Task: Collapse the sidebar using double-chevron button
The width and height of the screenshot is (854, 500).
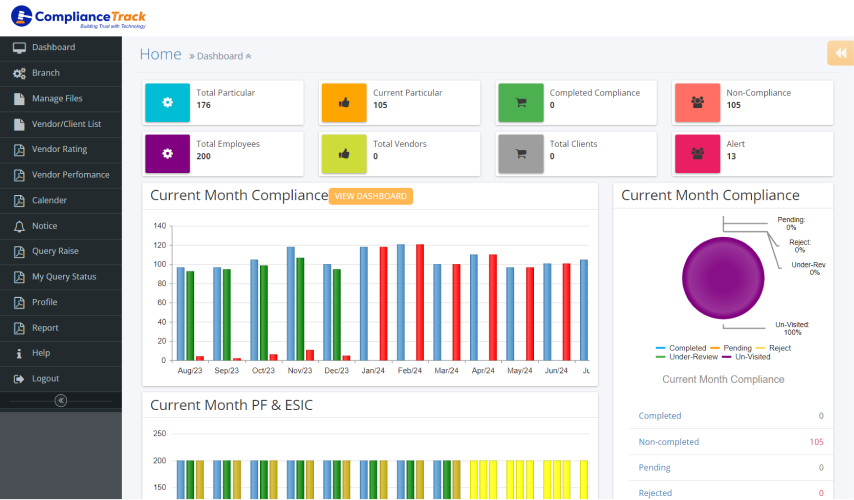Action: click(61, 400)
